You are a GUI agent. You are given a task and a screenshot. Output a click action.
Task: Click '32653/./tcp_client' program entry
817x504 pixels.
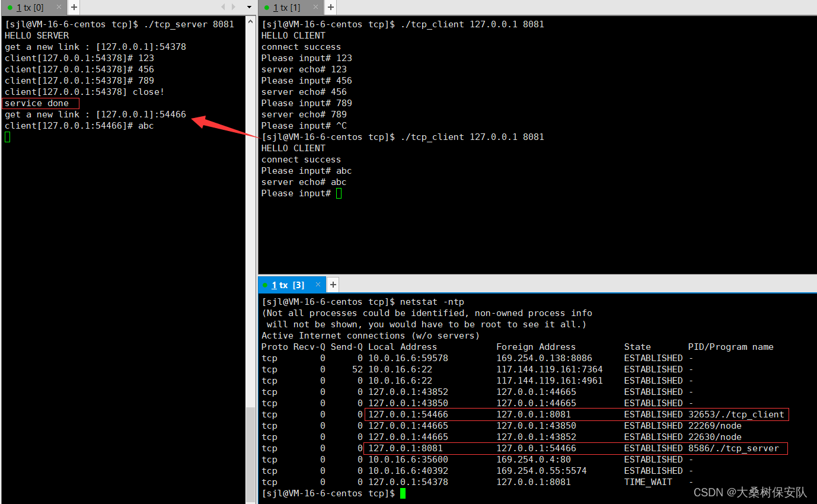(736, 414)
